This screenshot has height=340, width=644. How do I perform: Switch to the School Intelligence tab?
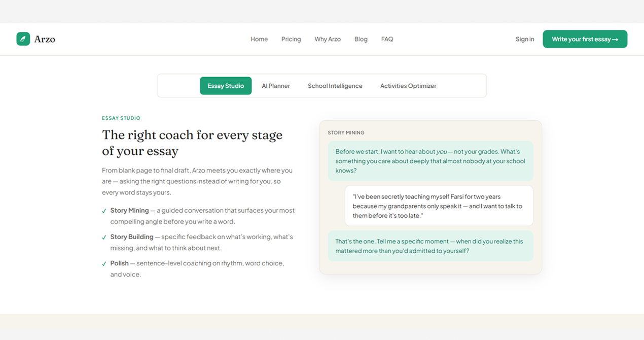[x=335, y=86]
